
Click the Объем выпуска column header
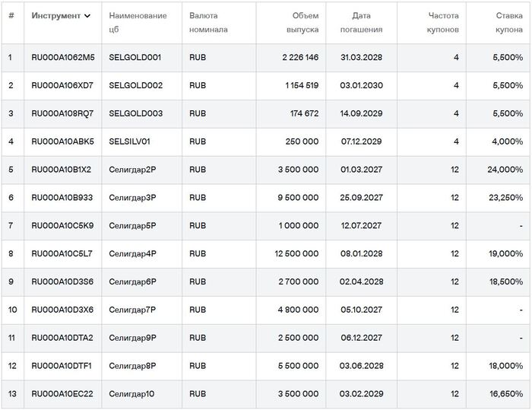pos(302,22)
